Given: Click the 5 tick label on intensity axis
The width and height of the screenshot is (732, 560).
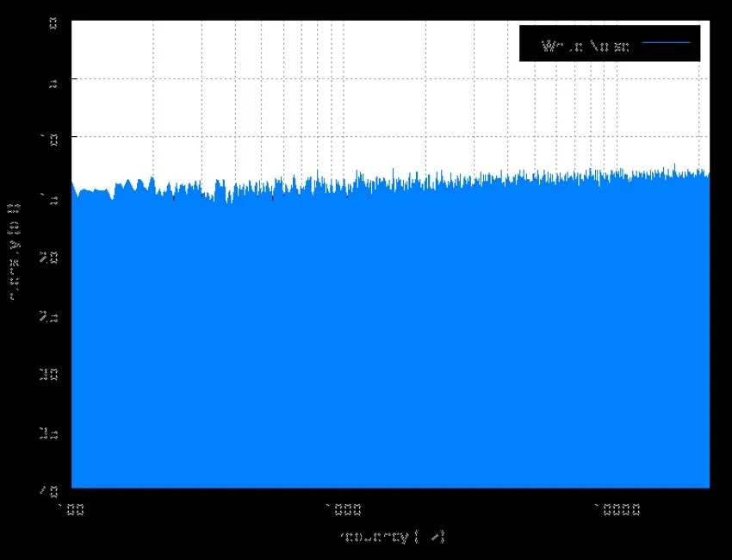Looking at the screenshot, I should [53, 81].
